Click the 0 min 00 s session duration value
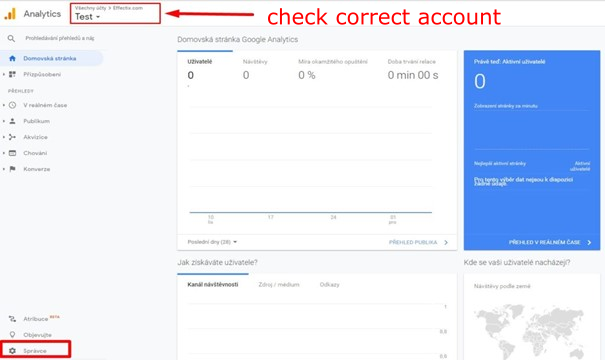This screenshot has height=360, width=605. tap(413, 75)
